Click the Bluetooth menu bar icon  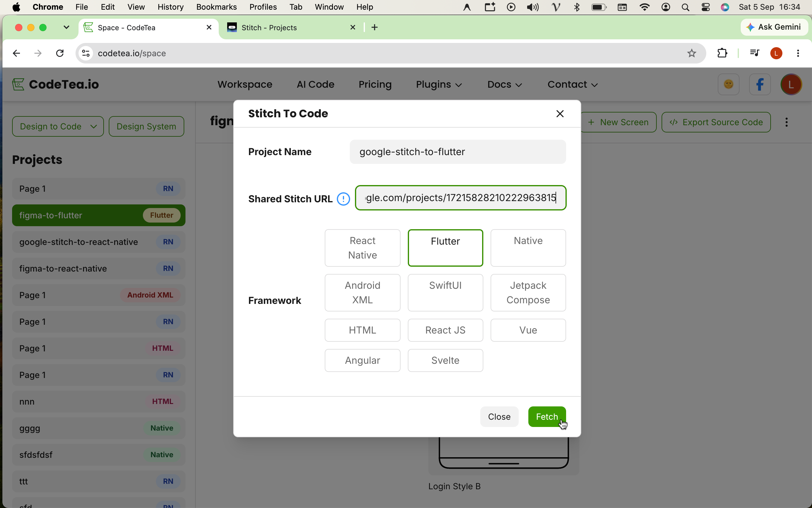tap(577, 7)
